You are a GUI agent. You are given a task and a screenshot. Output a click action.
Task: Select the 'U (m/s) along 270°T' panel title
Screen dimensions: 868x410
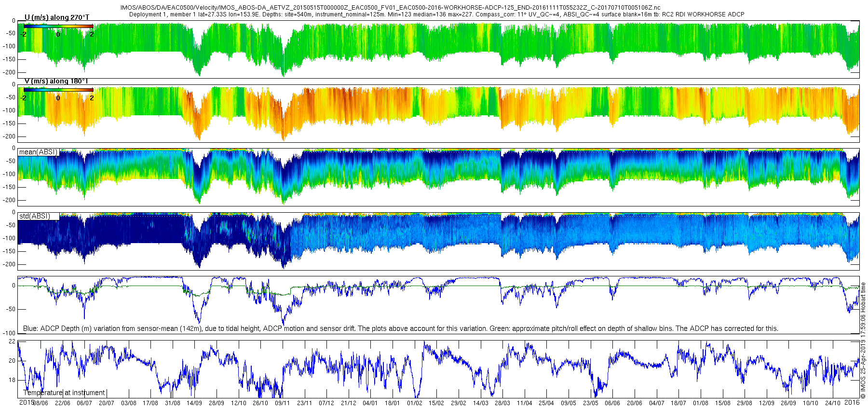(57, 17)
